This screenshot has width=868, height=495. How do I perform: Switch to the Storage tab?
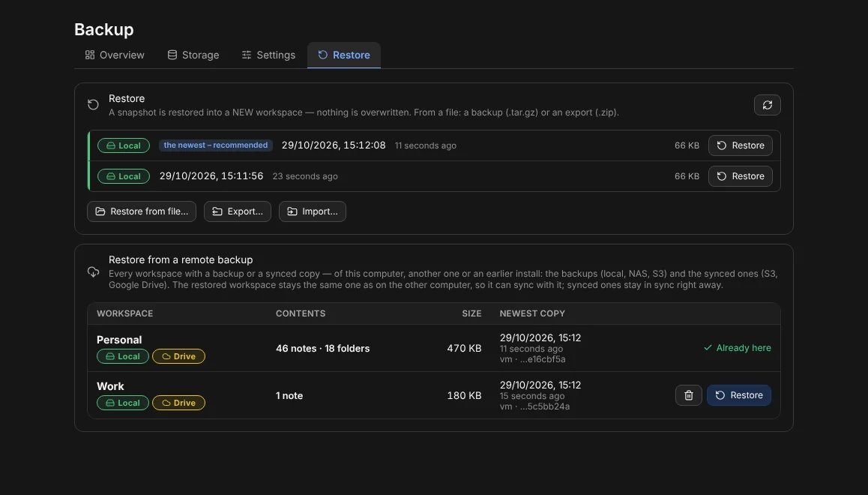tap(193, 55)
